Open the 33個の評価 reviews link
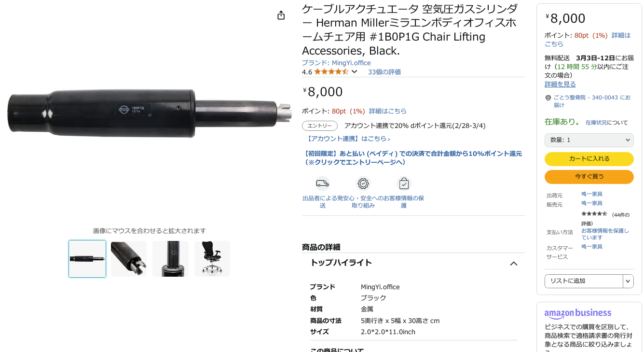 384,72
